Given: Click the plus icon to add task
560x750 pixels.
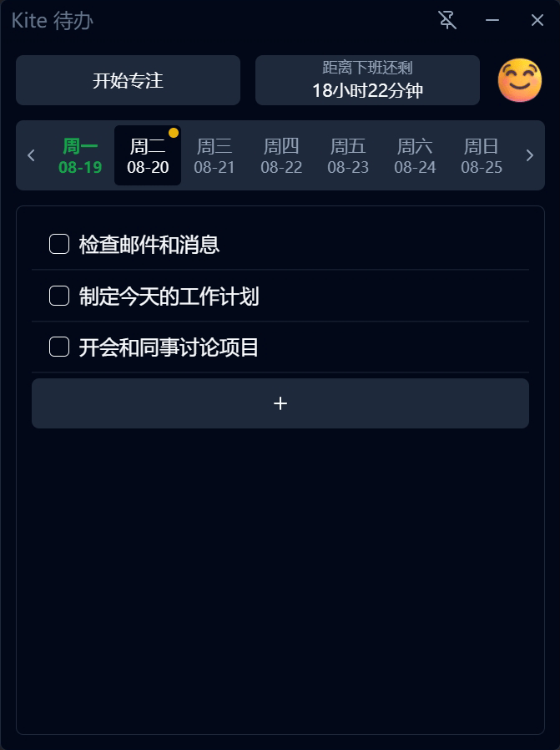Looking at the screenshot, I should (x=280, y=403).
